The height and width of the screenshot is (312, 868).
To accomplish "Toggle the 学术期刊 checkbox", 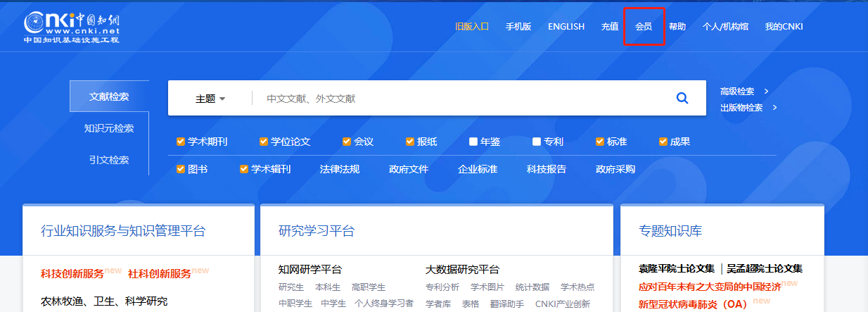I will [181, 142].
